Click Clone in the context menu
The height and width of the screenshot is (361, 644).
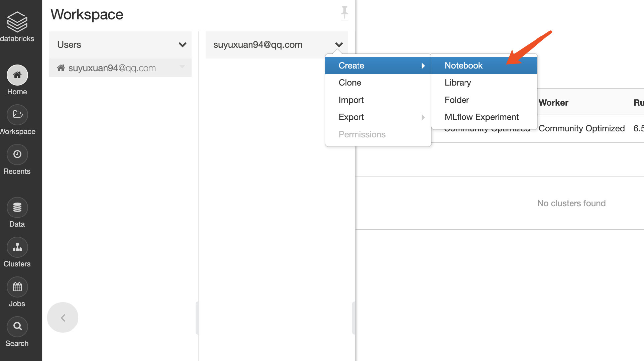350,83
